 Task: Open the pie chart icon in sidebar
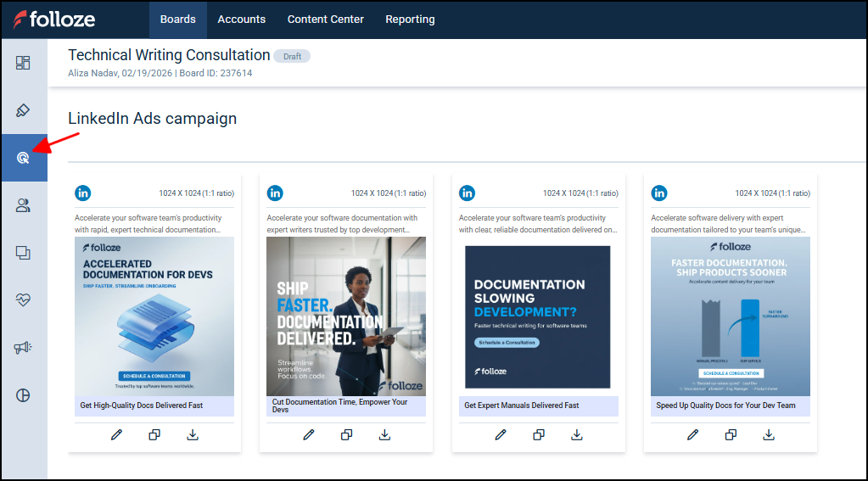point(23,395)
